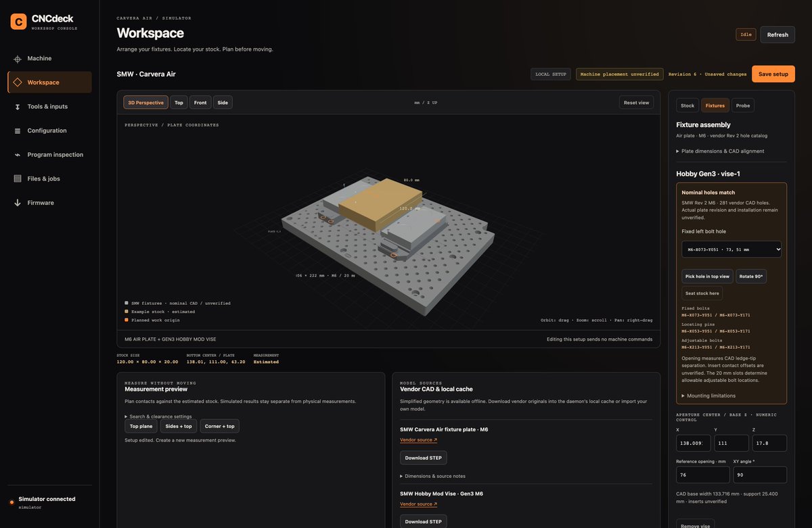Expand Plate dimensions & CAD alignment
The image size is (812, 528).
(x=721, y=151)
